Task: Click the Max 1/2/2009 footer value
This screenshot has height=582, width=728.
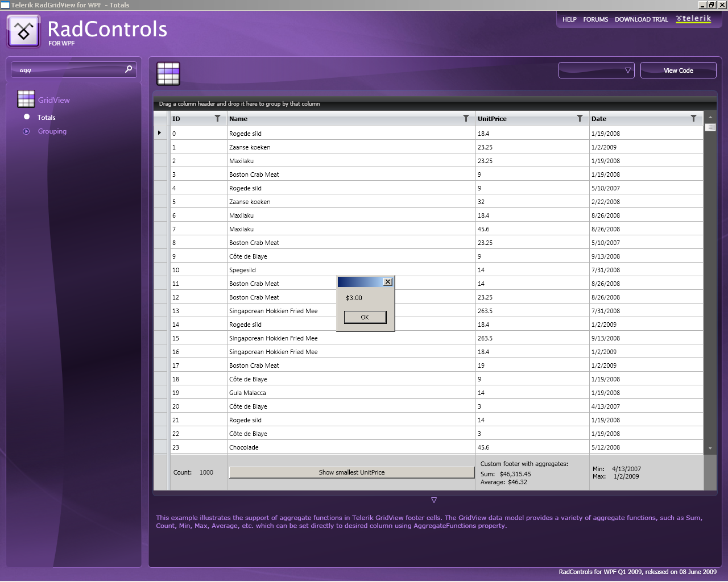Action: tap(626, 476)
